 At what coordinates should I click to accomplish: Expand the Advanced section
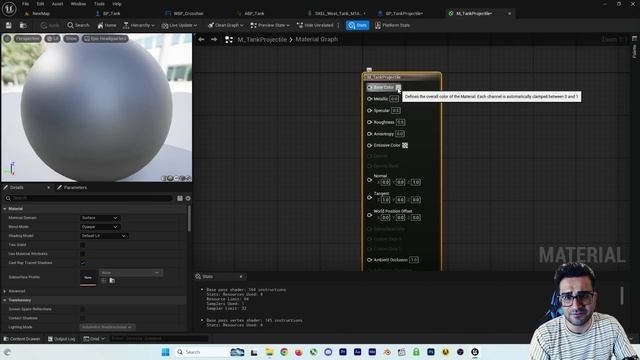pos(5,291)
